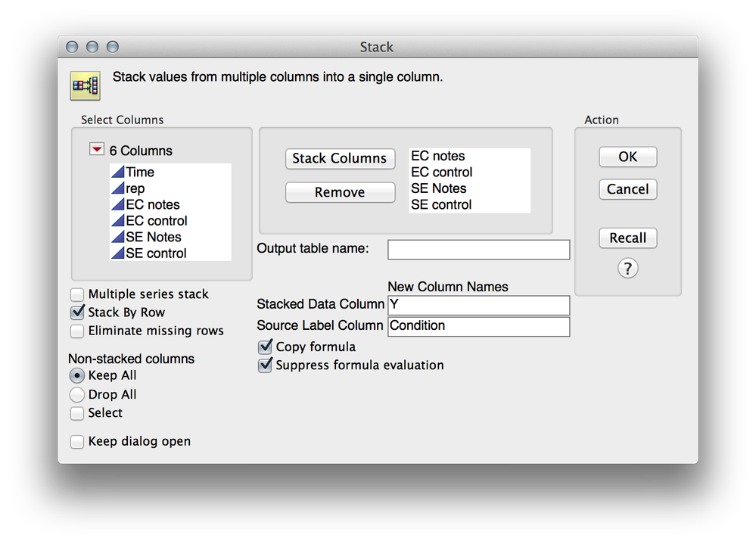756x544 pixels.
Task: Select EC notes in Select Columns list
Action: pos(171,204)
